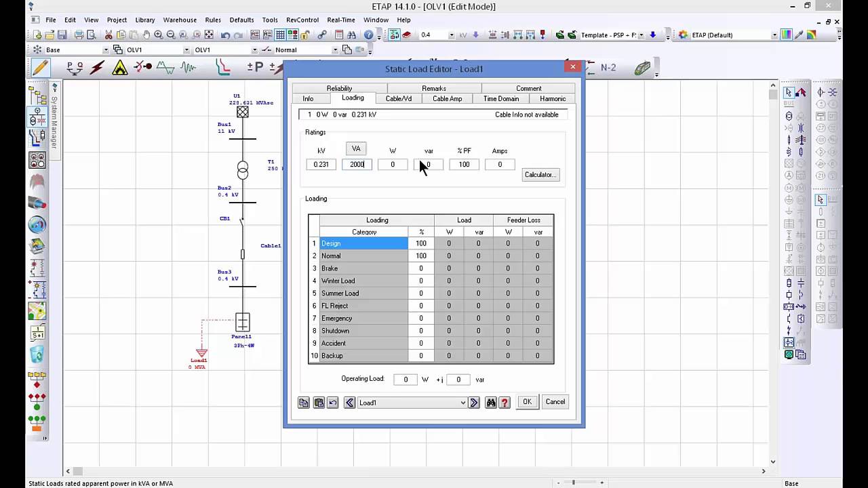The height and width of the screenshot is (488, 868).
Task: Print the one-line diagram
Action: tap(79, 35)
